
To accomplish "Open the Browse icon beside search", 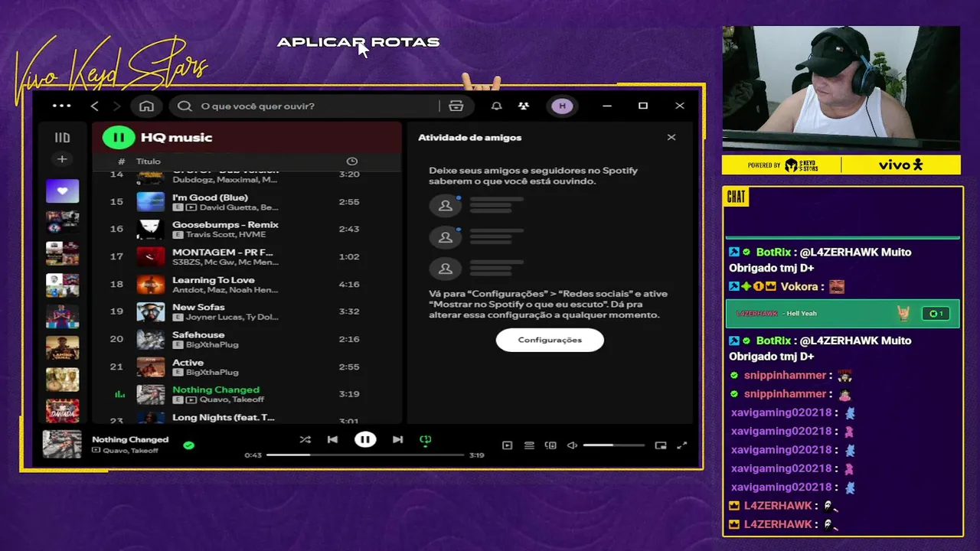I will (456, 106).
